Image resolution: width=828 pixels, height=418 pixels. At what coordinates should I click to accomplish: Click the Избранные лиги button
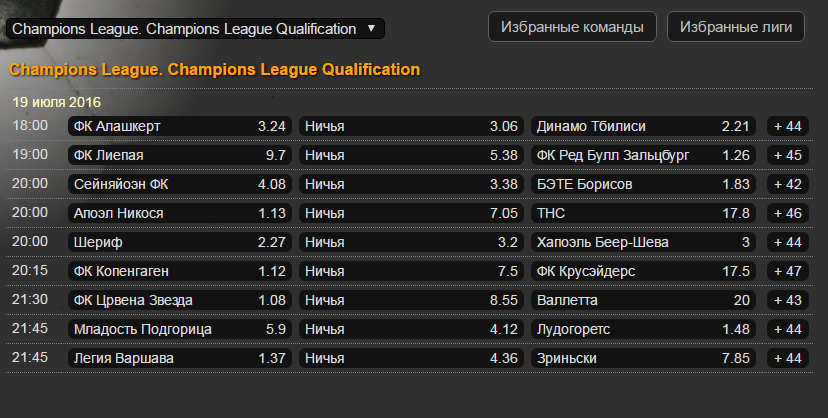click(x=735, y=27)
